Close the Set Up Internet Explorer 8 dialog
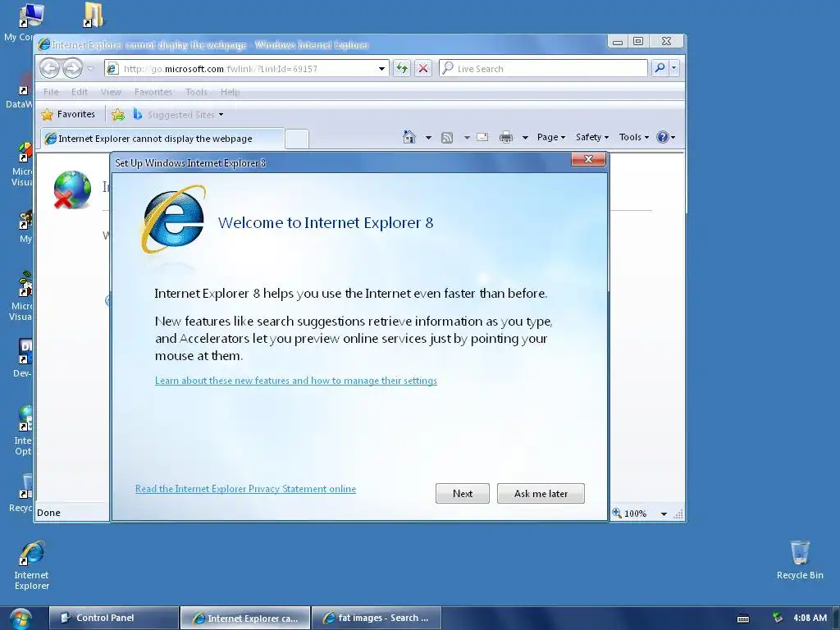Viewport: 840px width, 630px height. point(588,159)
